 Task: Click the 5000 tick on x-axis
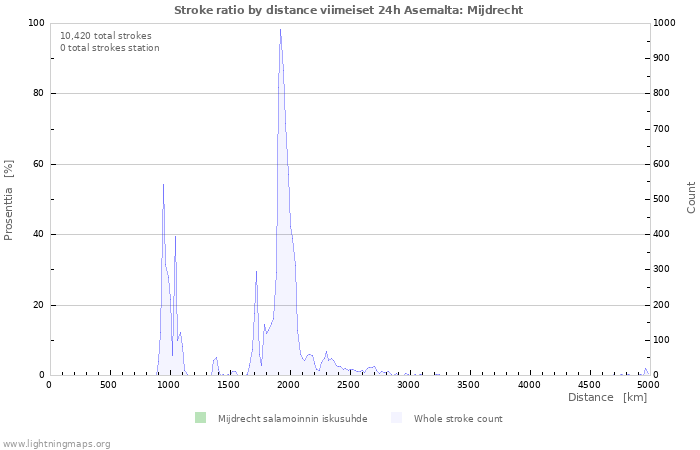point(648,384)
